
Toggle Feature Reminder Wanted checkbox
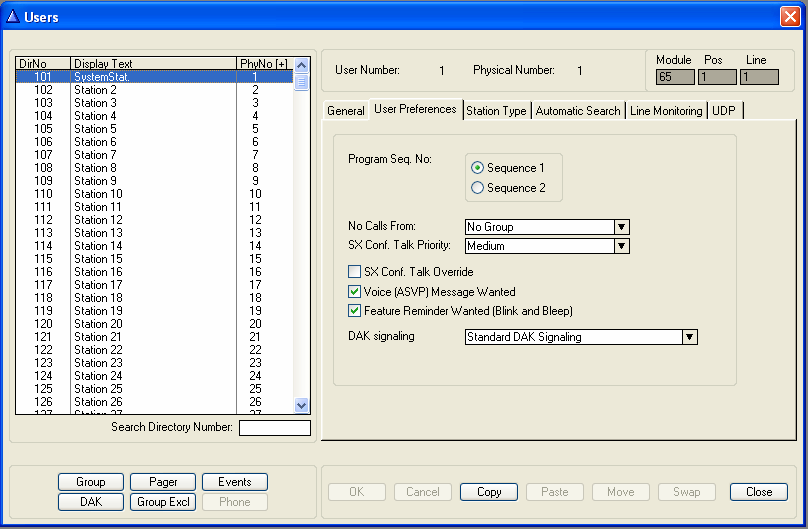pos(354,311)
